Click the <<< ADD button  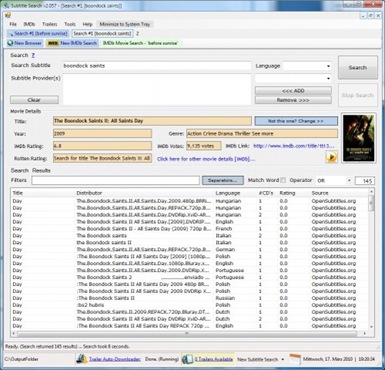[x=293, y=91]
